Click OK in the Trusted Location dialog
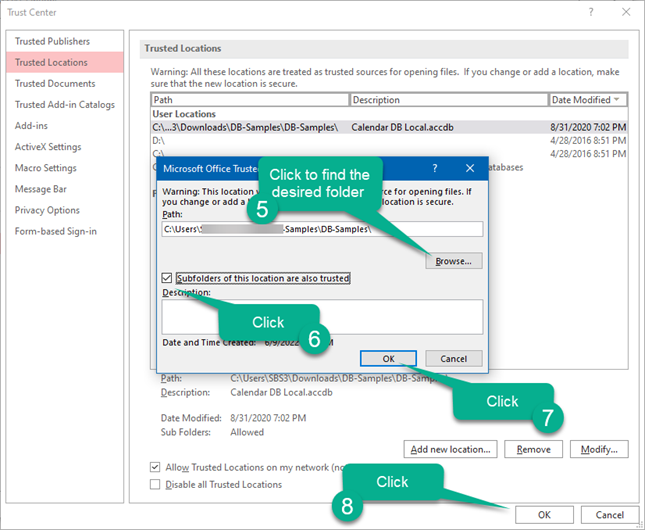The height and width of the screenshot is (530, 645). [x=389, y=358]
